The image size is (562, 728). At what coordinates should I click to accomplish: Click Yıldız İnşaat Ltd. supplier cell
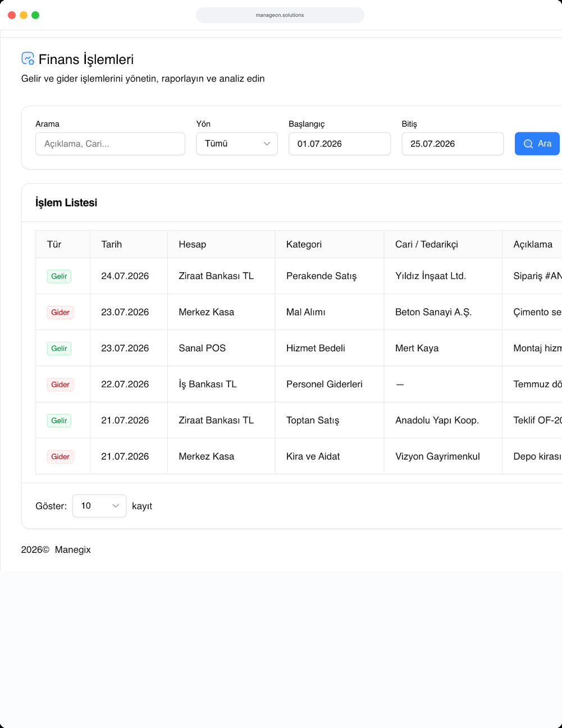point(443,276)
